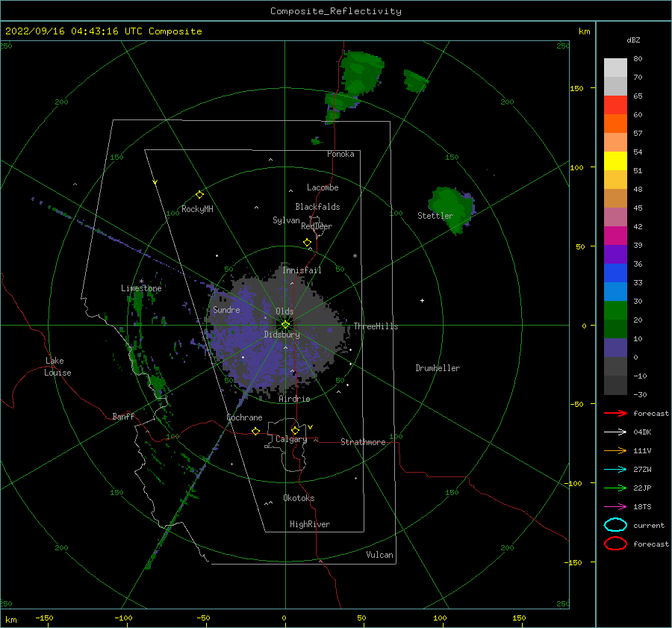Click the RedDeer city label
Screen dimensions: 672x628
317,226
